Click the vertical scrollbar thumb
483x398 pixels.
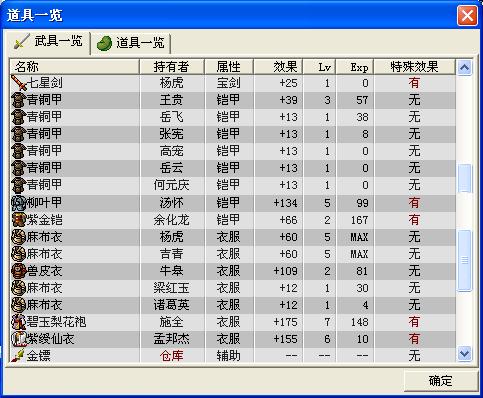464,260
